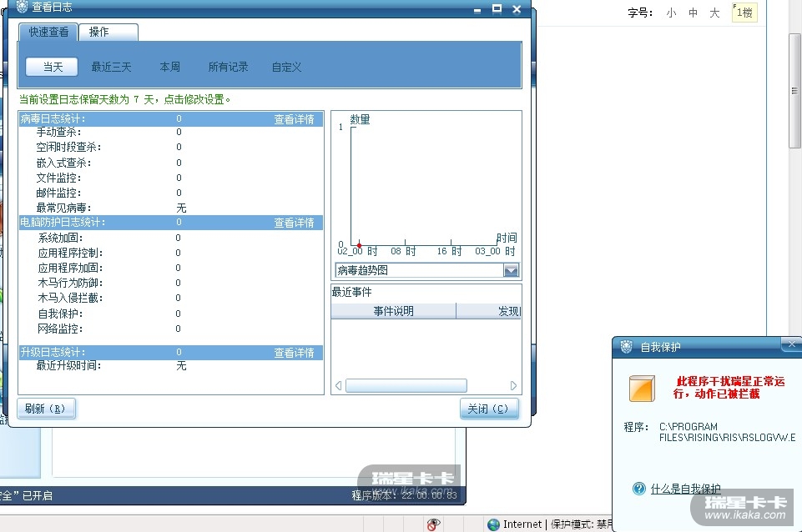Select the 木马行为防御 row
Image resolution: width=802 pixels, height=532 pixels.
[x=171, y=284]
